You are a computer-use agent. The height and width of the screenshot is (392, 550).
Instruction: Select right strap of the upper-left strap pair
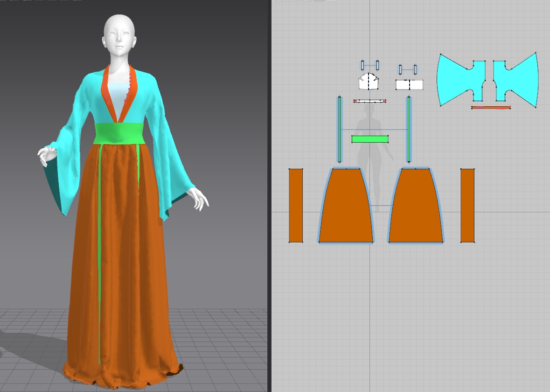coord(377,65)
